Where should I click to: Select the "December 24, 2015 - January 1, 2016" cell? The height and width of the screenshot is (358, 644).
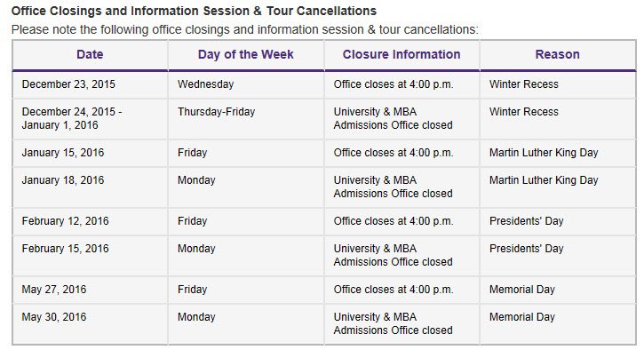tap(72, 119)
